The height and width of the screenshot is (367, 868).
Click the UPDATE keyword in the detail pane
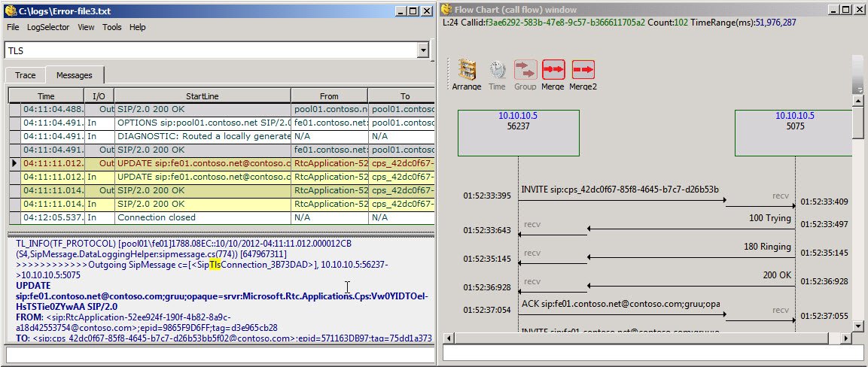(x=33, y=286)
